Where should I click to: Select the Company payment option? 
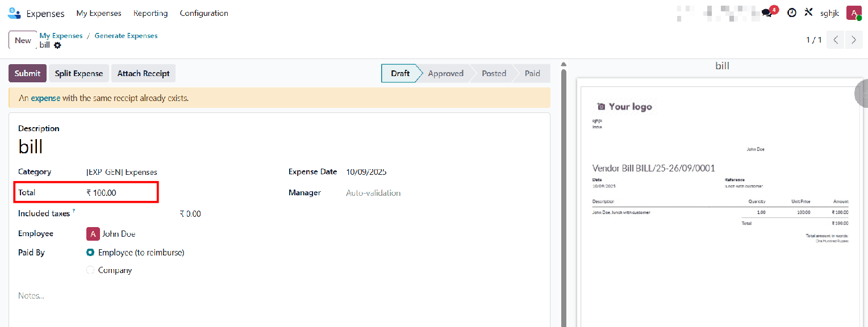pos(90,270)
